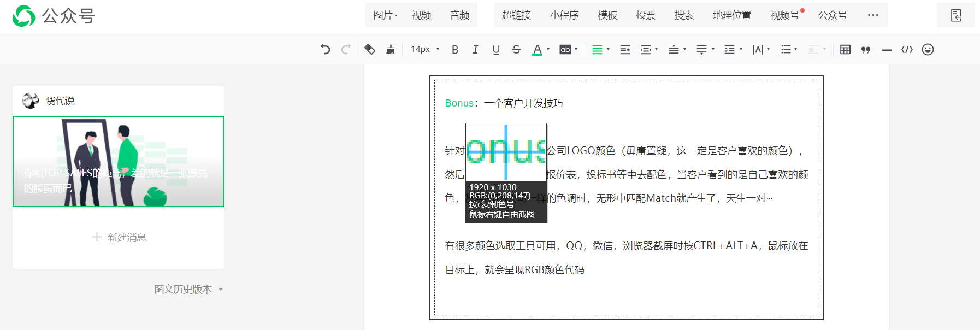980x330 pixels.
Task: Click the code view brackets icon
Action: click(x=907, y=50)
